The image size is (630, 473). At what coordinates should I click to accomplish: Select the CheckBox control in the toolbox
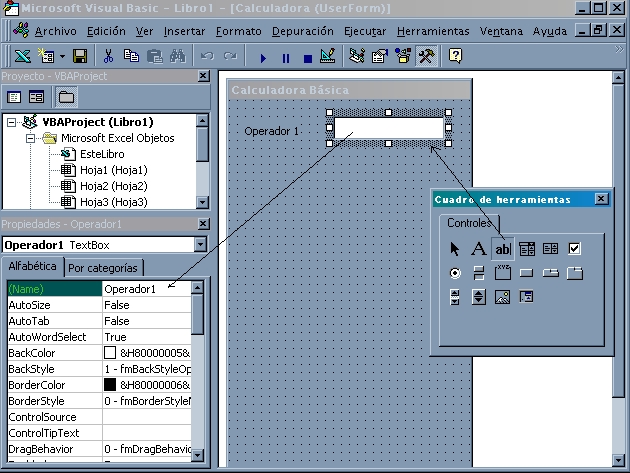click(x=574, y=248)
